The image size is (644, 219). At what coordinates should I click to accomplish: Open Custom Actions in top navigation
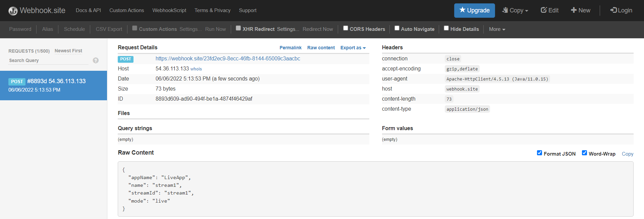[126, 10]
